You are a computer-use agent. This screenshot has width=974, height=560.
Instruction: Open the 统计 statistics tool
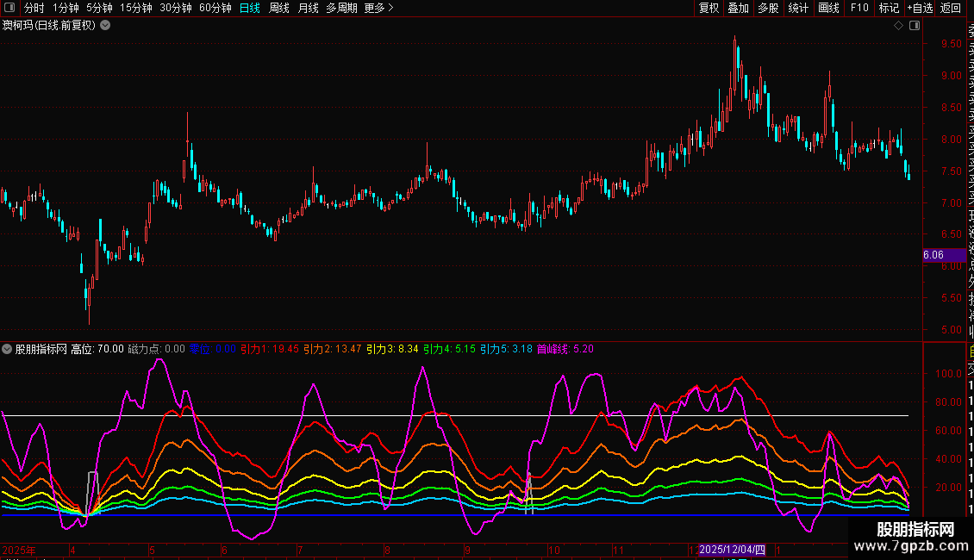pyautogui.click(x=798, y=8)
